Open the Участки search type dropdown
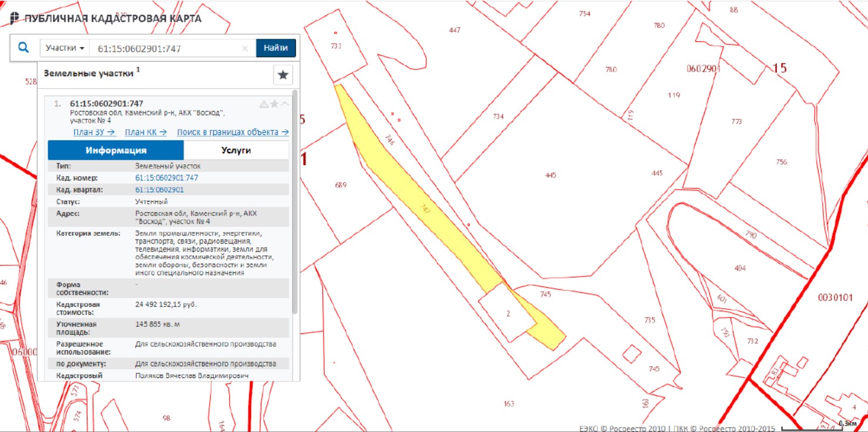 [65, 48]
